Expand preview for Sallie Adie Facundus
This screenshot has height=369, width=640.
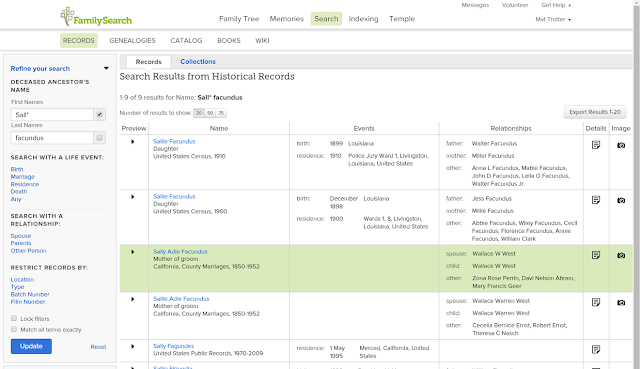tap(133, 299)
